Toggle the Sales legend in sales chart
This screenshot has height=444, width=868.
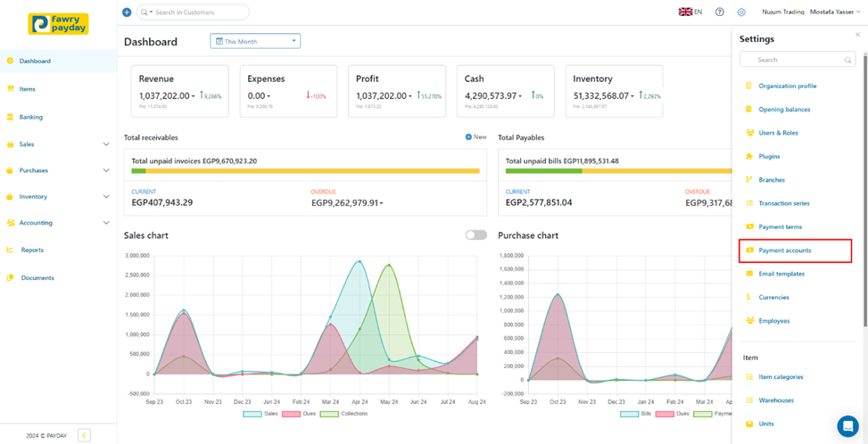coord(253,414)
